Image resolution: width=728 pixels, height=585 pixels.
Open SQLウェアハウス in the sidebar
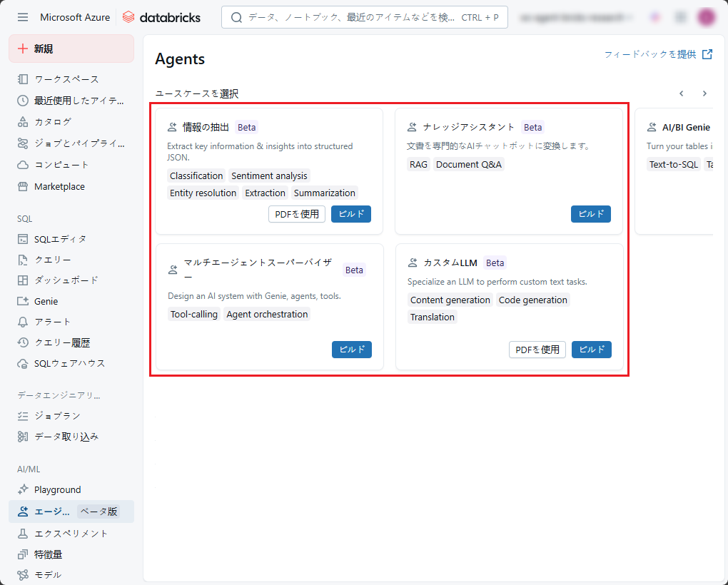pyautogui.click(x=69, y=363)
